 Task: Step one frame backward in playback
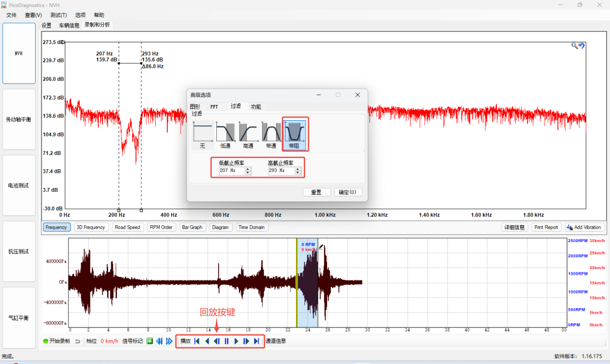point(217,341)
